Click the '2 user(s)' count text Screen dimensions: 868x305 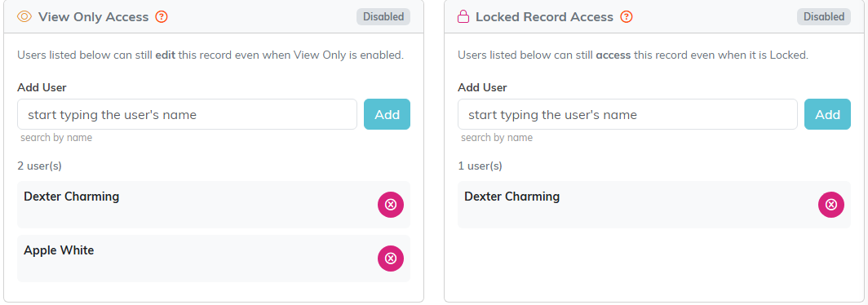pos(39,166)
